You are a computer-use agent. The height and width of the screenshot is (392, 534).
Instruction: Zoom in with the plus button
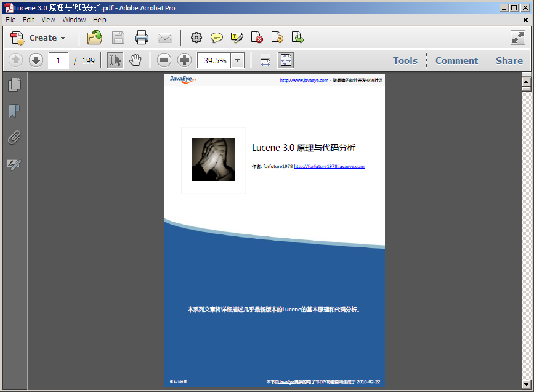185,60
